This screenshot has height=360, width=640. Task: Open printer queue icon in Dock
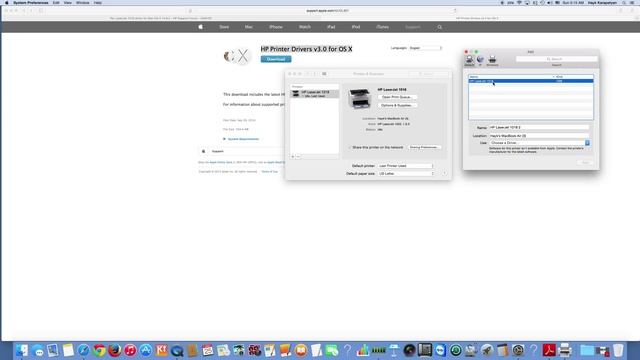564,350
